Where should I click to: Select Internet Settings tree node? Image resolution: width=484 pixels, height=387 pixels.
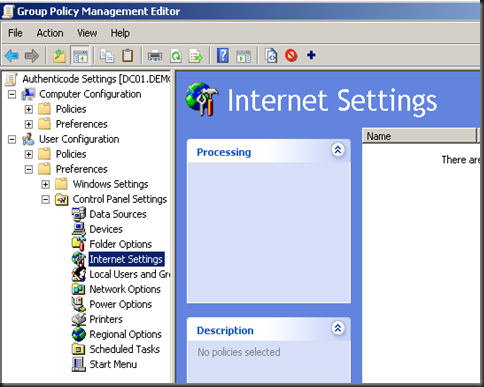click(x=126, y=259)
